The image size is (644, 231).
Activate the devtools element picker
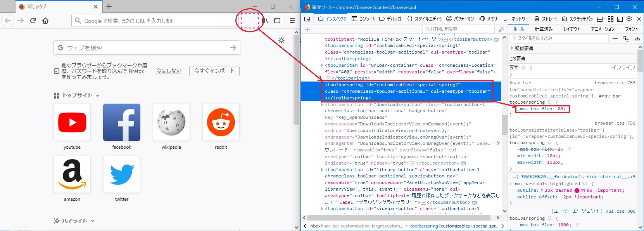pyautogui.click(x=307, y=19)
